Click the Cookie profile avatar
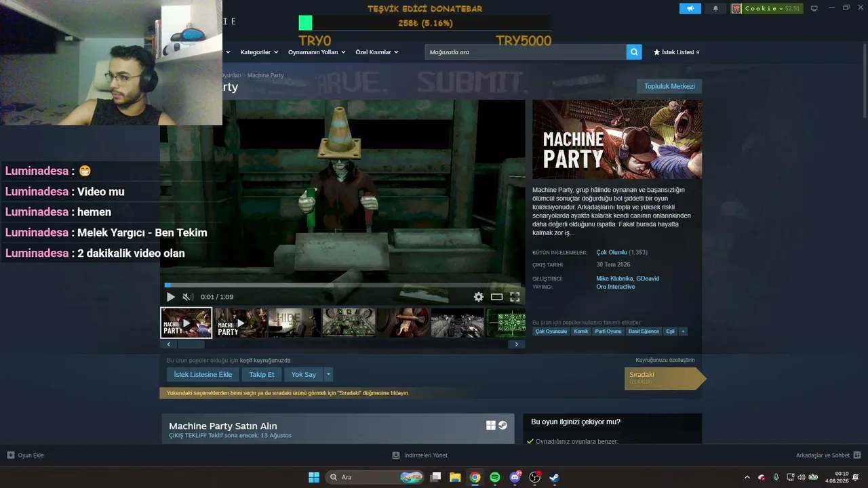868x488 pixels. [x=736, y=8]
